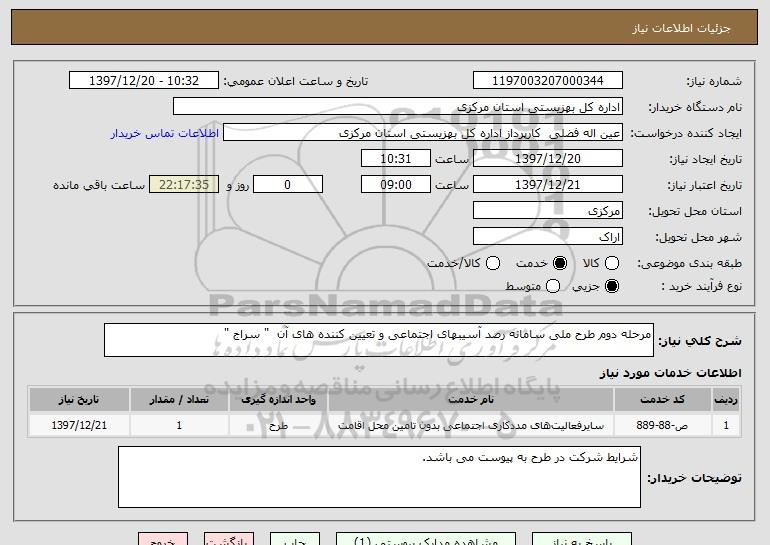Click the بازگشت back button

229,539
